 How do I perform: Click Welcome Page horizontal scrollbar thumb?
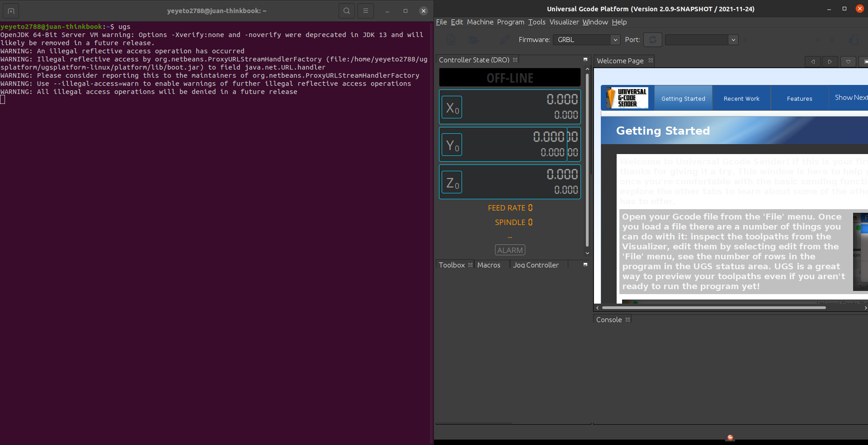(714, 308)
